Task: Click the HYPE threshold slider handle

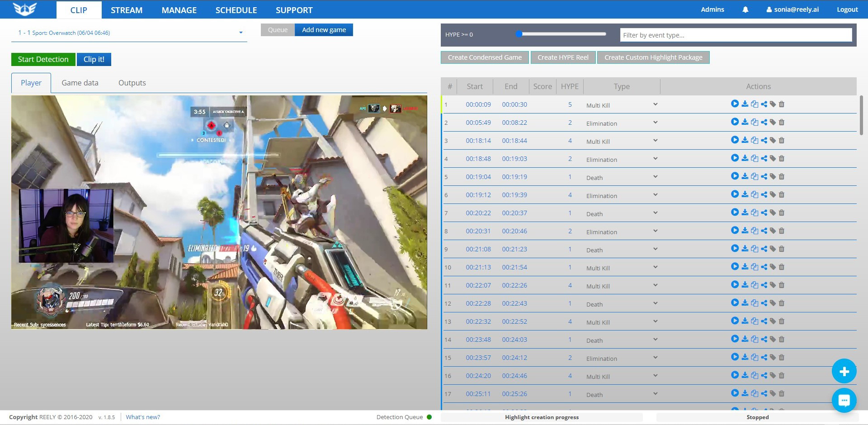Action: (x=519, y=34)
